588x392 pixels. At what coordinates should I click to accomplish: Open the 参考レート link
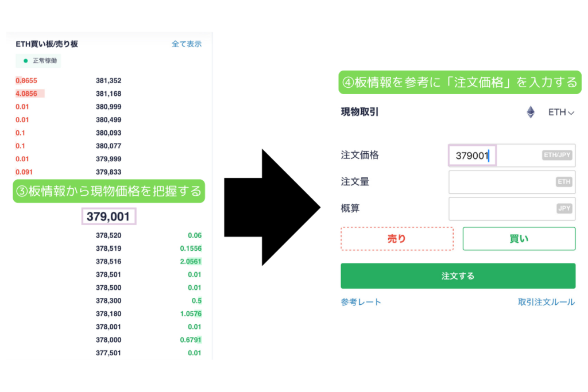tap(361, 302)
